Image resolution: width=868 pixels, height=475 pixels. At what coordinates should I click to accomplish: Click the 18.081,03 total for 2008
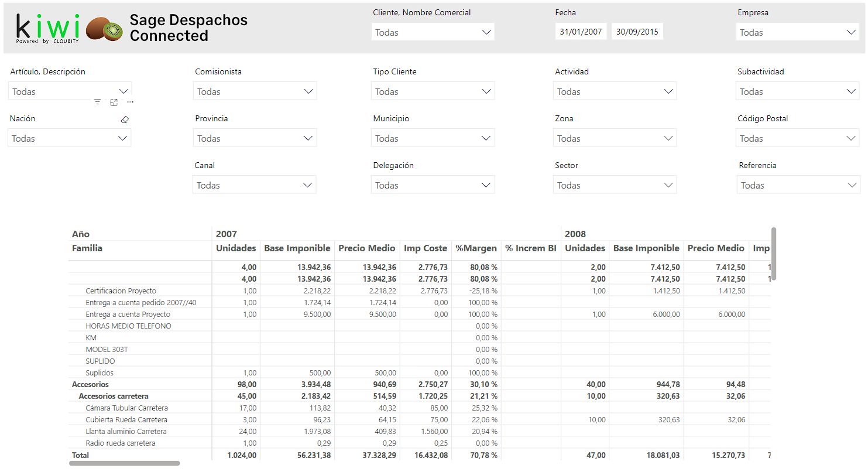coord(663,455)
